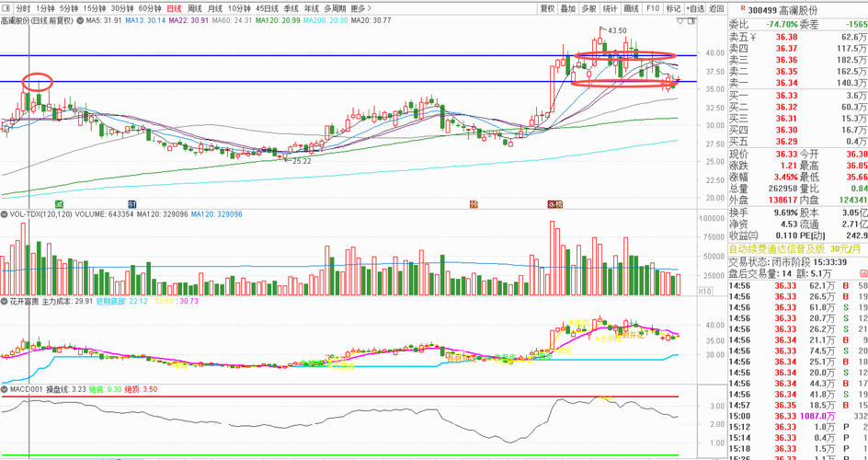The image size is (868, 460).
Task: Click the diamond icon above the price axis
Action: (x=680, y=21)
